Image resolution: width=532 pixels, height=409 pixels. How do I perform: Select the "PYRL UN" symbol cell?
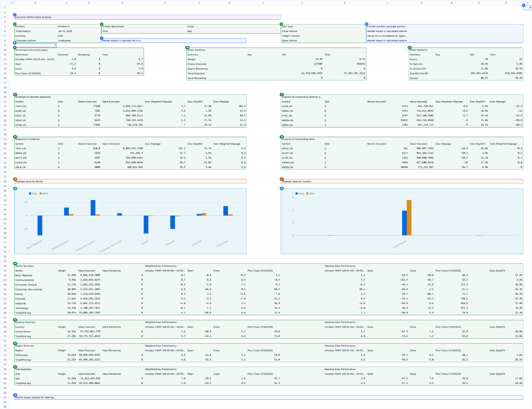tap(302, 116)
